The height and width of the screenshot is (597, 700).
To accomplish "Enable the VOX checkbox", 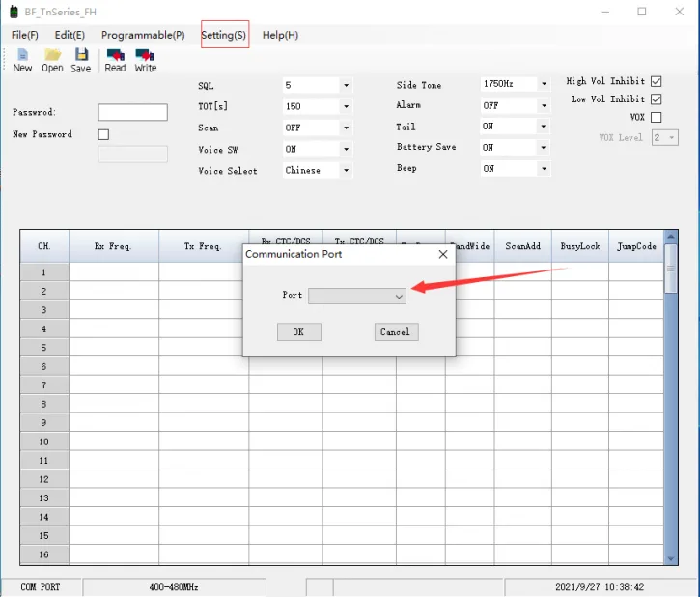I will (657, 117).
